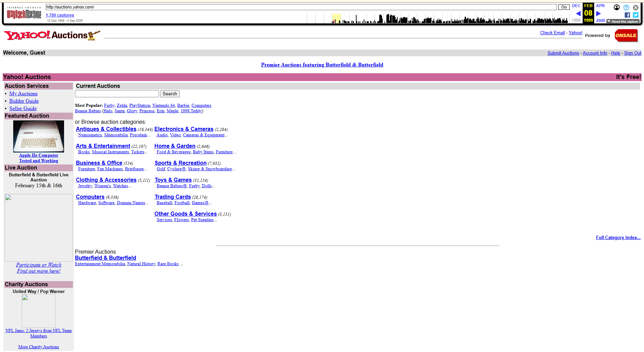644x352 pixels.
Task: Browse Trading Cards category
Action: (x=173, y=197)
